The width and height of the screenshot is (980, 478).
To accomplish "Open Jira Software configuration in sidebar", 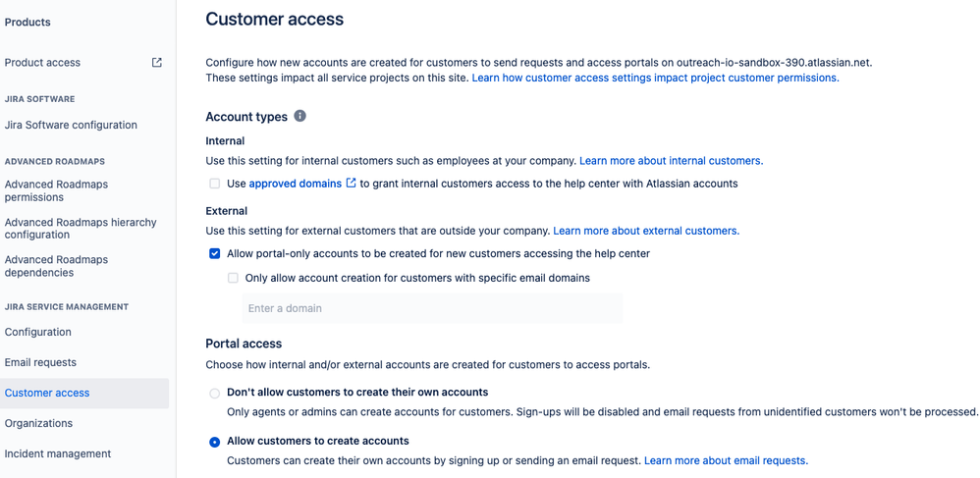I will pos(71,125).
